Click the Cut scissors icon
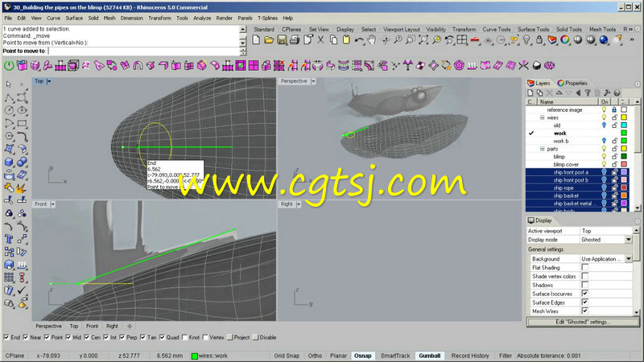Viewport: 644px width, 362px height. pos(320,39)
